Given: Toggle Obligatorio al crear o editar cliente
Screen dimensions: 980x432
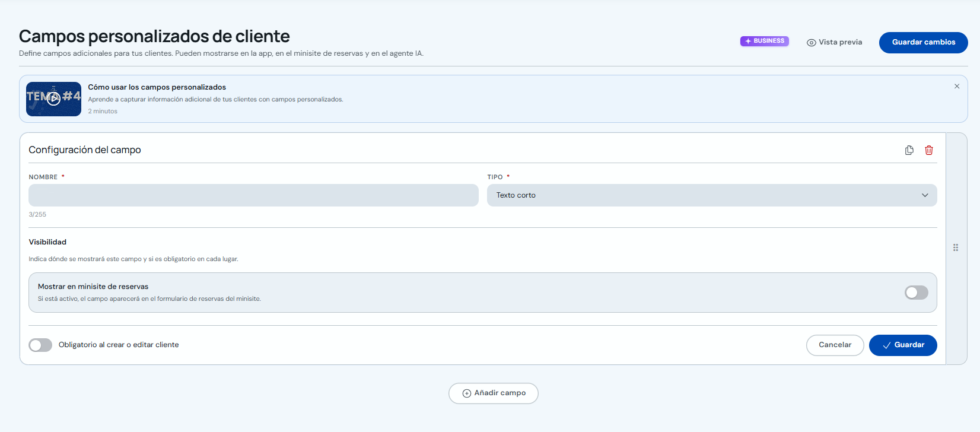Looking at the screenshot, I should coord(40,345).
